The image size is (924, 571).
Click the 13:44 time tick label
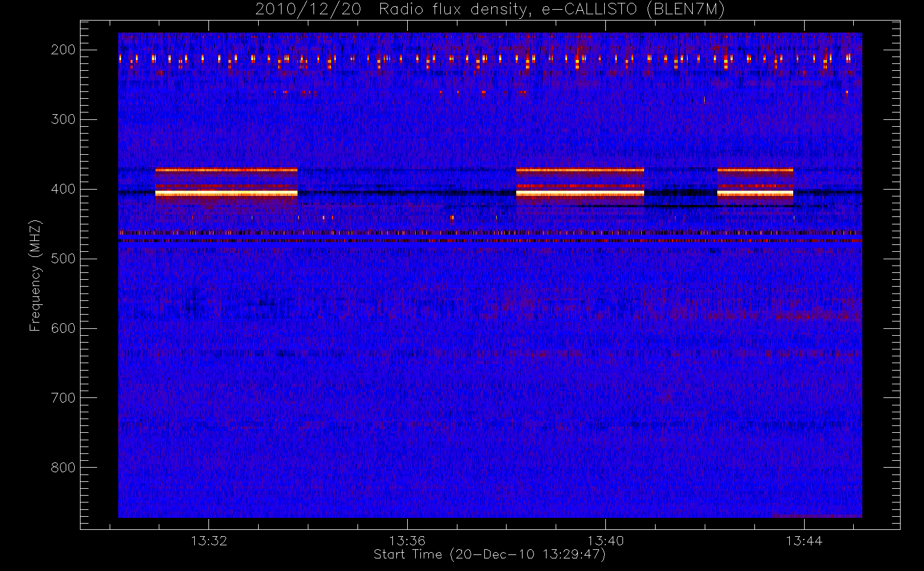point(804,541)
